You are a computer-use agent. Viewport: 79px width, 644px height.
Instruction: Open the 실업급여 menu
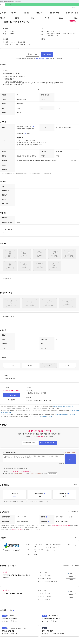pyautogui.click(x=39, y=13)
